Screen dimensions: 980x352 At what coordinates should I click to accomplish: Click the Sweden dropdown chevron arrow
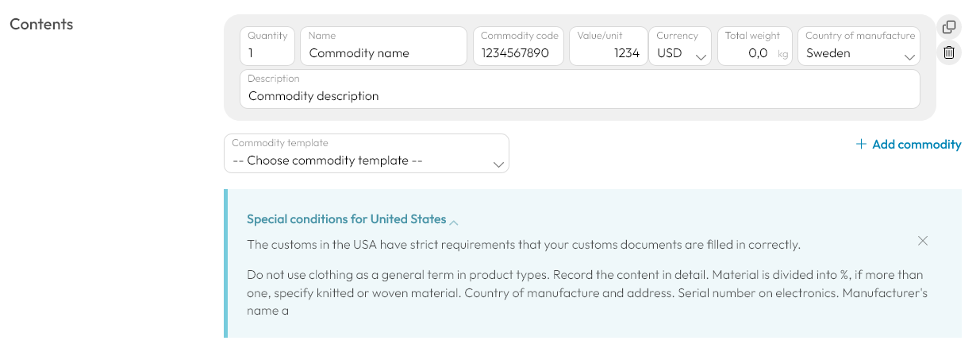tap(909, 57)
